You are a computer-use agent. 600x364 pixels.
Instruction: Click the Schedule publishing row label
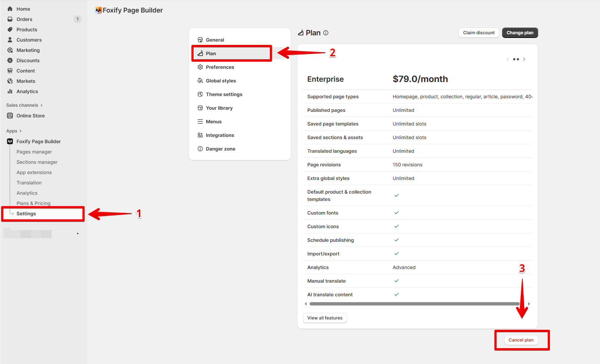pyautogui.click(x=331, y=240)
